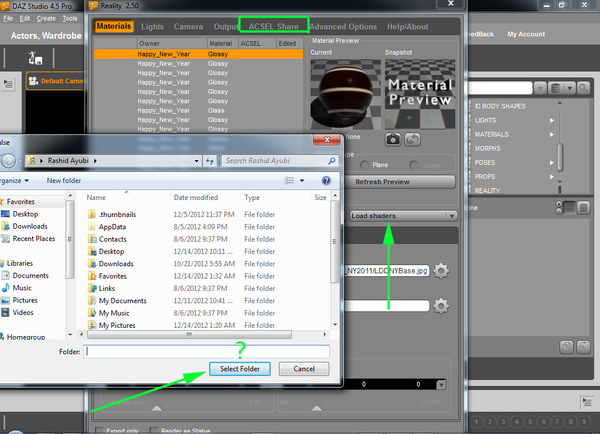Click the Current material preview thumbnail
Screen dimensions: 600x434
tap(346, 94)
